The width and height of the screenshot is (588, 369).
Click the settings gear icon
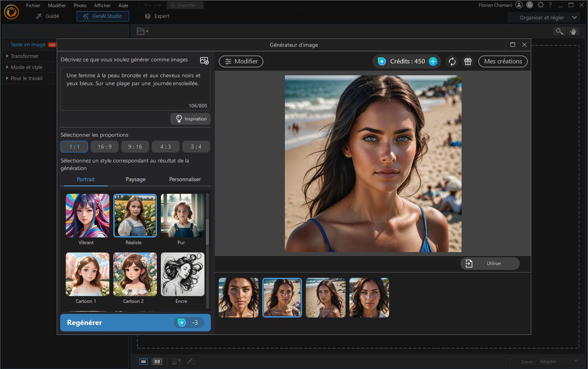(x=540, y=5)
